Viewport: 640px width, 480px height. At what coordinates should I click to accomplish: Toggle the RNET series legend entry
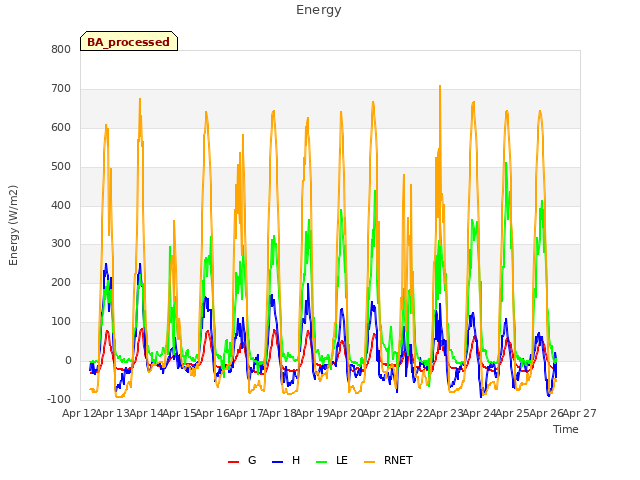click(388, 460)
